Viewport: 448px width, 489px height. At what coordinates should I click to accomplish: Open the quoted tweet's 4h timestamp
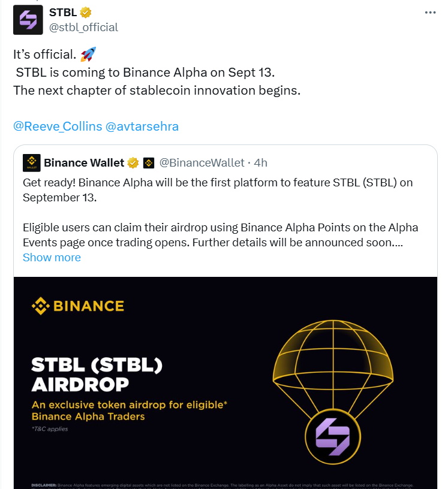pos(261,163)
